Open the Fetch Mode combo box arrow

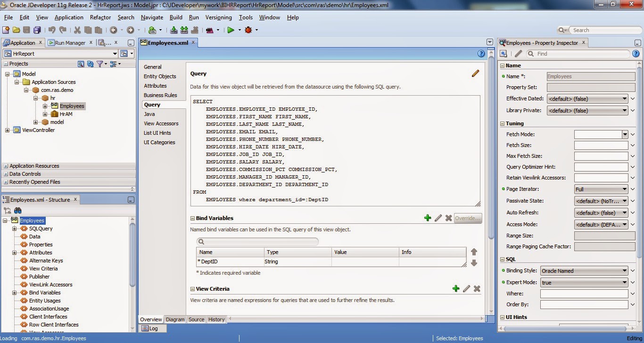pos(625,134)
